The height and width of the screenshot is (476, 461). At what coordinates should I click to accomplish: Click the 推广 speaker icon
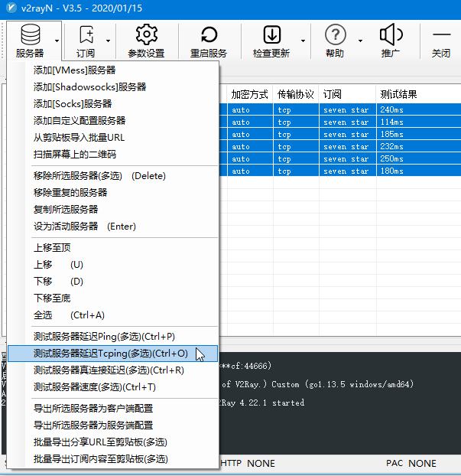[x=391, y=34]
